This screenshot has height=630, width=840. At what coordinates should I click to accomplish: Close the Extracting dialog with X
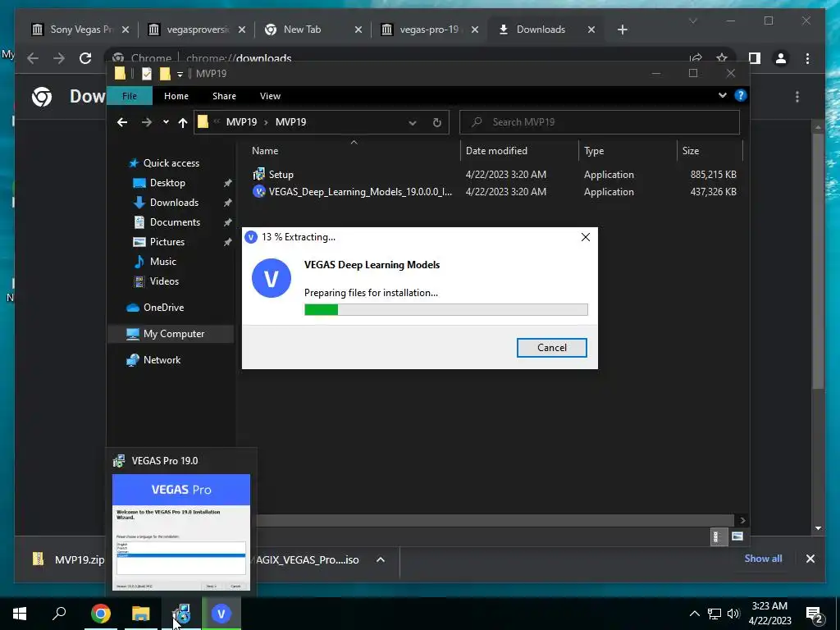click(x=586, y=237)
